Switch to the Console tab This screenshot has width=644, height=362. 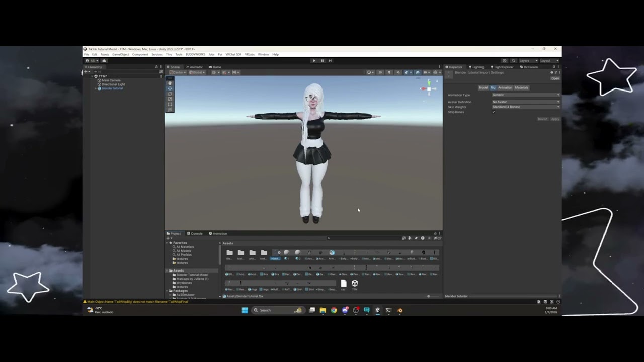(x=195, y=233)
